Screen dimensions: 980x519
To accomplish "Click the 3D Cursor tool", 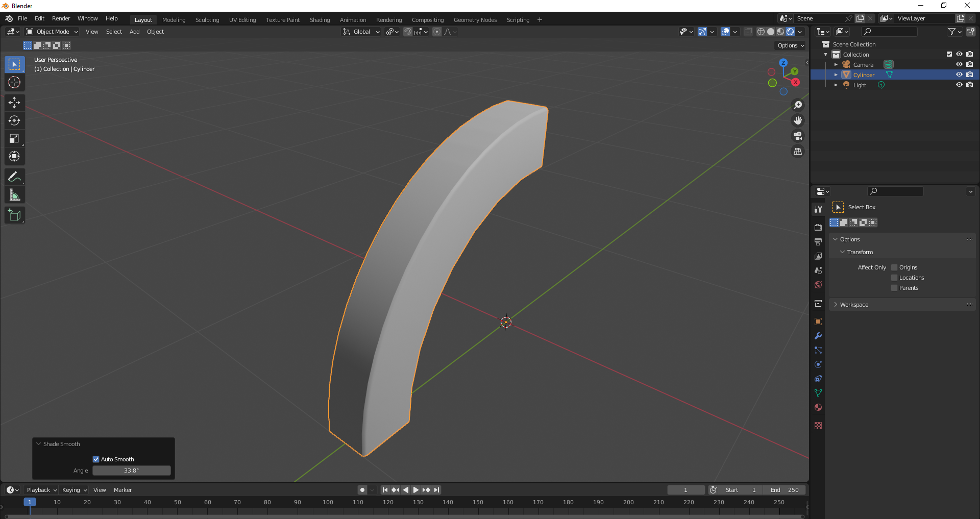I will pos(14,82).
